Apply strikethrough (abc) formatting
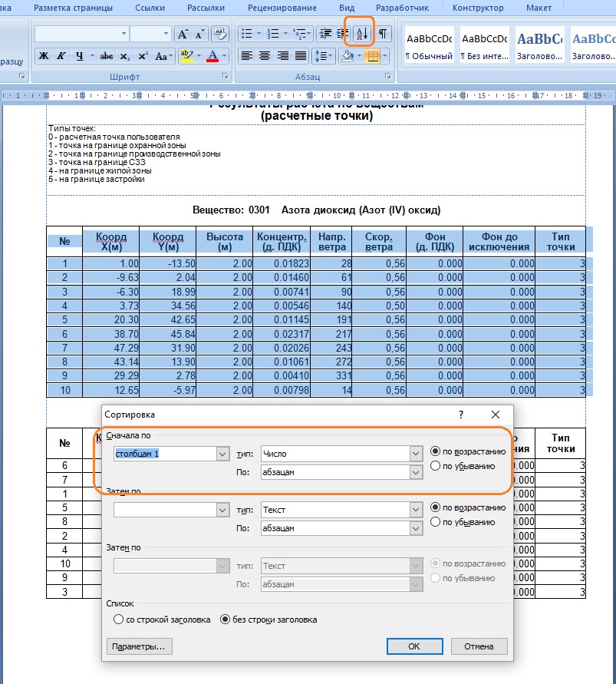Image resolution: width=616 pixels, height=684 pixels. coord(107,56)
